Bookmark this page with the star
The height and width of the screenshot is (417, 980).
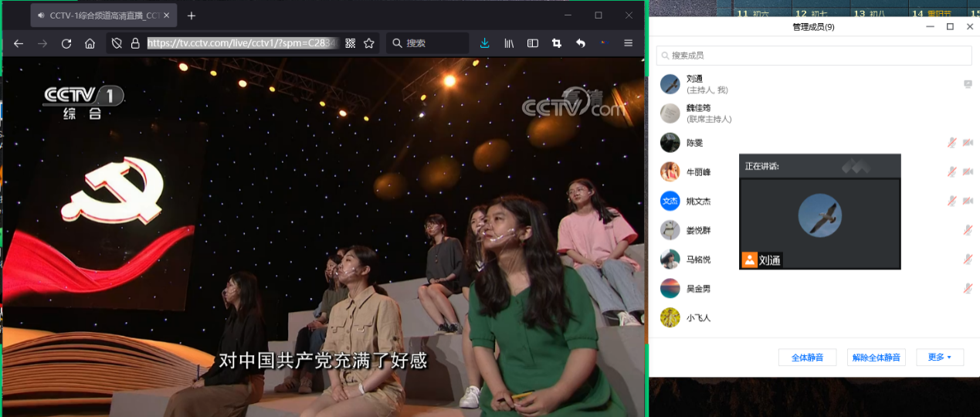pyautogui.click(x=369, y=43)
